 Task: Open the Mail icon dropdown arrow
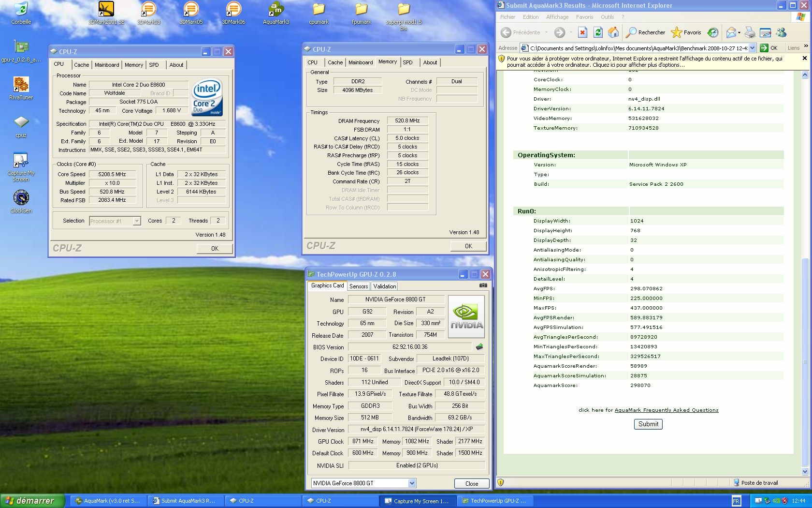click(739, 32)
